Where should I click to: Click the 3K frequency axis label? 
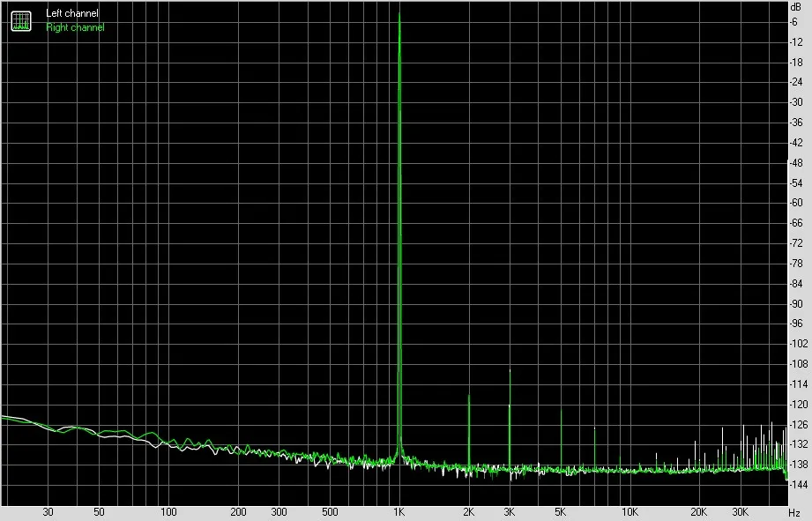tap(510, 512)
